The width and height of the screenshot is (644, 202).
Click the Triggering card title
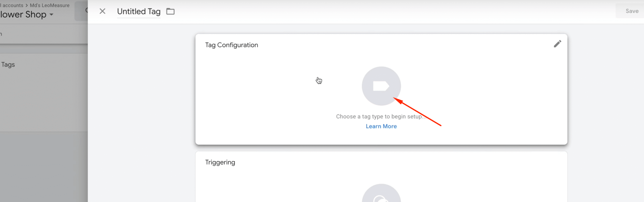coord(220,162)
